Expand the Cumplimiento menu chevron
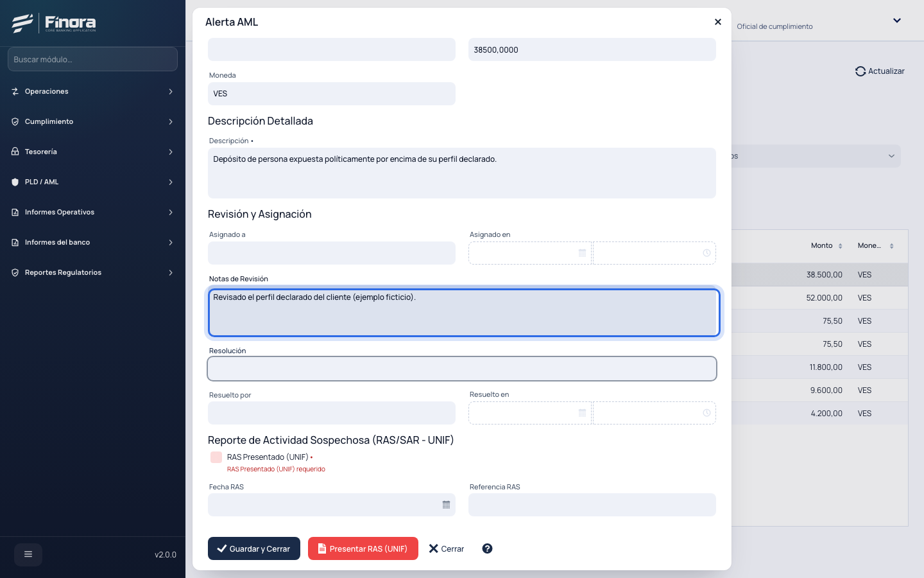The image size is (924, 578). tap(171, 121)
